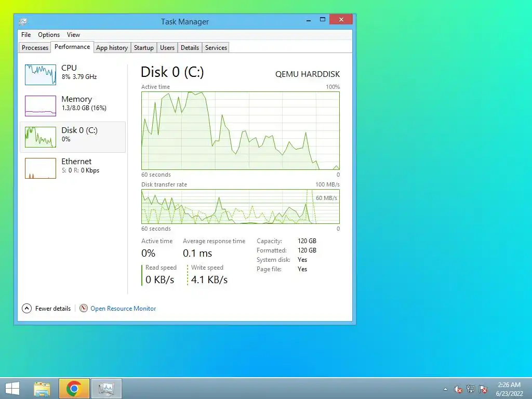Viewport: 532px width, 399px height.
Task: Go to the Users tab
Action: click(x=167, y=47)
